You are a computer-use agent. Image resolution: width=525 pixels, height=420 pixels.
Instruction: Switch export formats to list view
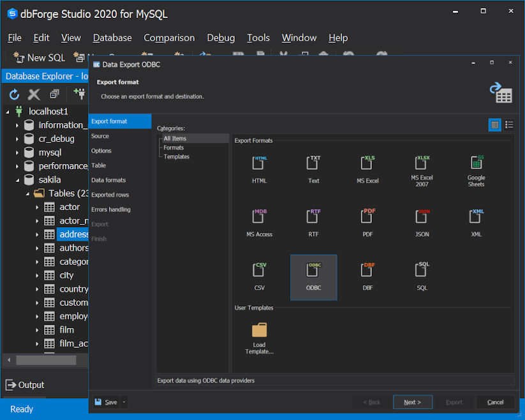click(509, 125)
